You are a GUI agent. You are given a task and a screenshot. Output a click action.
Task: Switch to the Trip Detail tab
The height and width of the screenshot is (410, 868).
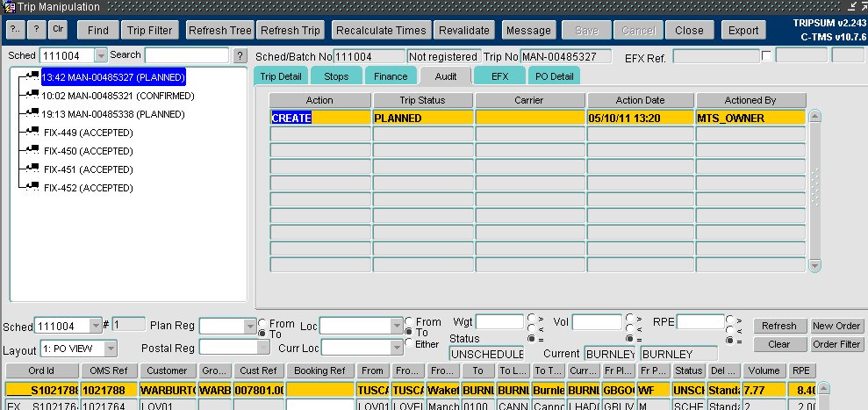point(281,76)
